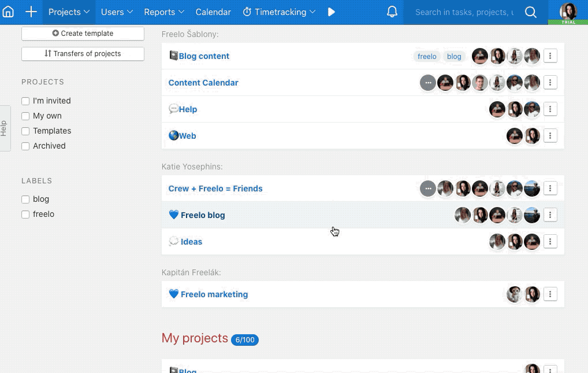Filter by the freelo label checkbox

coord(25,215)
